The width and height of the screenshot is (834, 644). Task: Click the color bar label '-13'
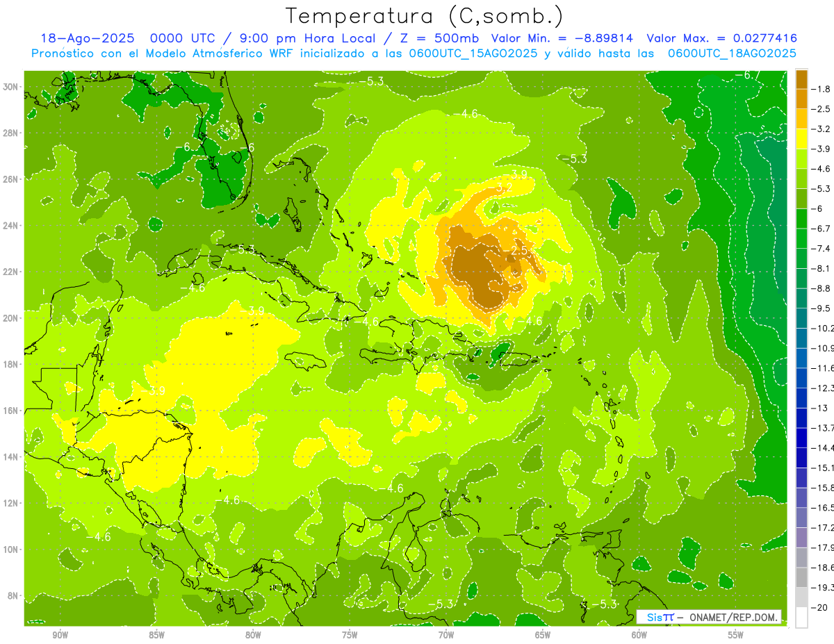[x=819, y=408]
